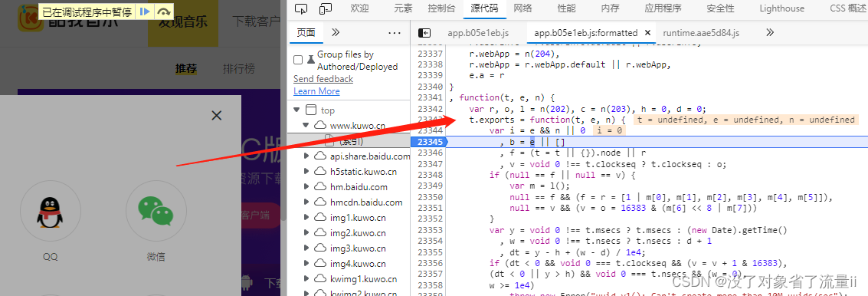The image size is (868, 296).
Task: Click the Send feedback link
Action: [x=323, y=79]
